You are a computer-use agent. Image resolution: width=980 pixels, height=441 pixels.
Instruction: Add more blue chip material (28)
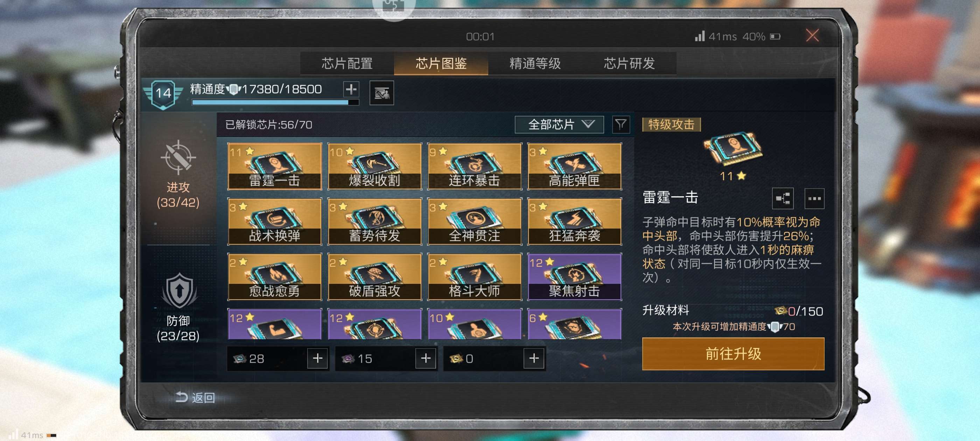[x=317, y=358]
